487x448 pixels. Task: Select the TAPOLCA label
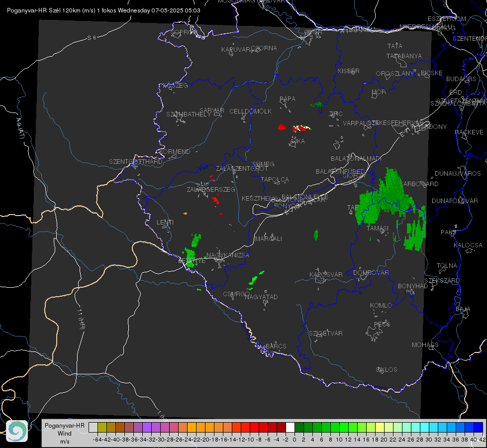coord(275,179)
